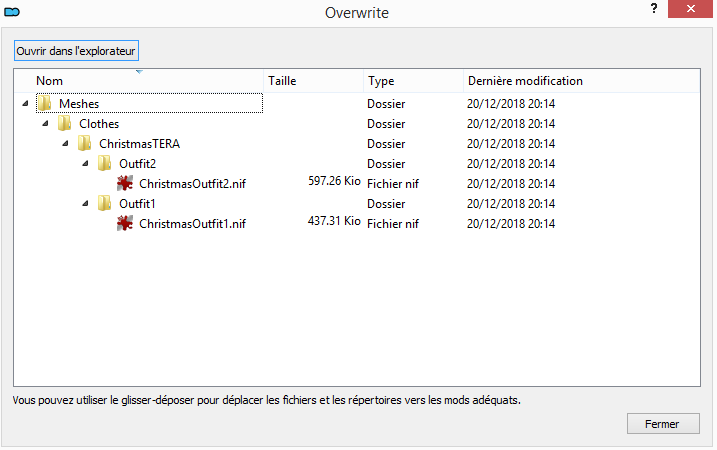717x450 pixels.
Task: Collapse the Outfit1 folder node
Action: 84,203
